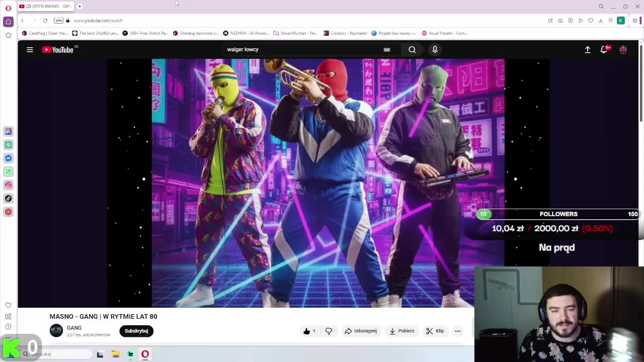The width and height of the screenshot is (644, 362).
Task: Open YouTube create/upload button
Action: coord(587,49)
